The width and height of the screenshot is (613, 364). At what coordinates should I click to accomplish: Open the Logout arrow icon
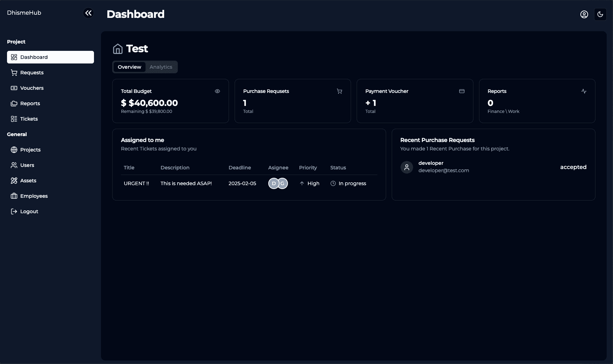(x=14, y=211)
